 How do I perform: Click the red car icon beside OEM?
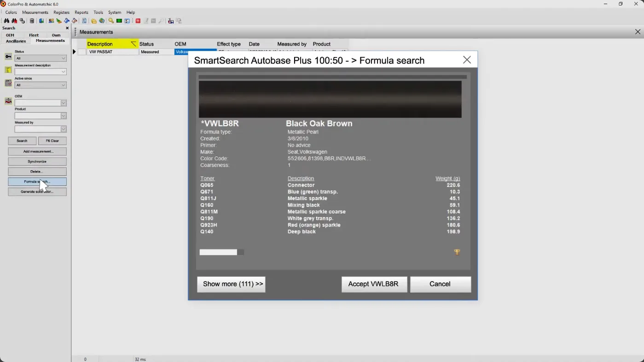pyautogui.click(x=8, y=101)
